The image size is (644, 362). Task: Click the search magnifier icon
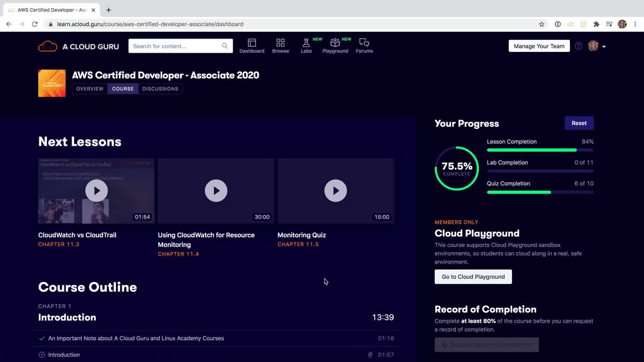click(225, 46)
